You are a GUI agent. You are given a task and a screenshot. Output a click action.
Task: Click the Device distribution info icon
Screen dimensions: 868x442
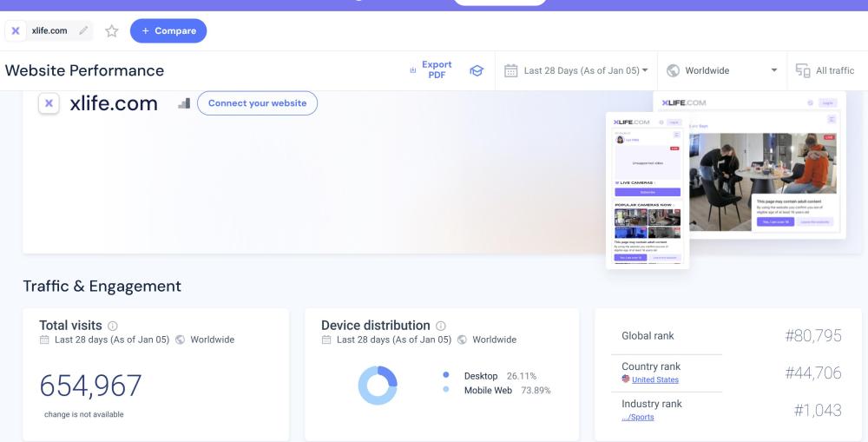(441, 326)
